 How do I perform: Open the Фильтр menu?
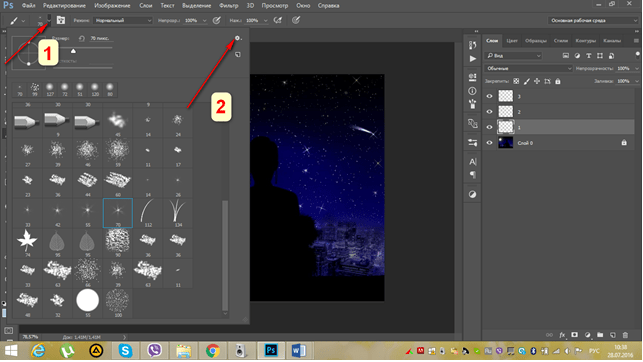(x=228, y=6)
